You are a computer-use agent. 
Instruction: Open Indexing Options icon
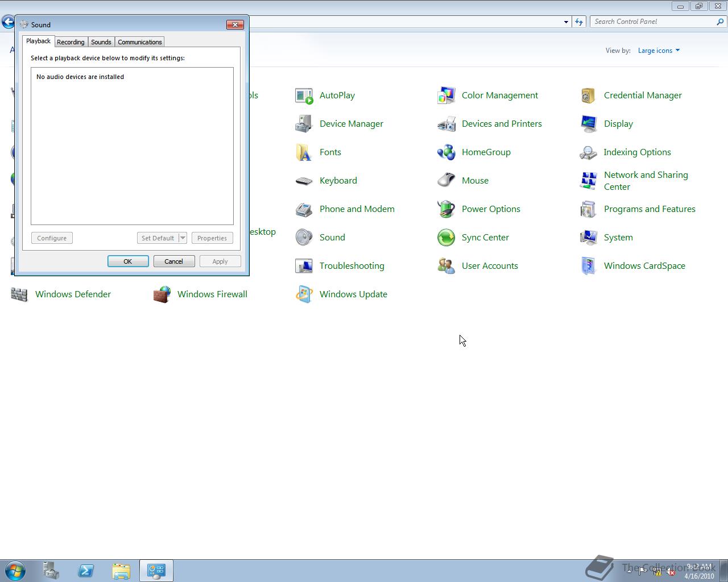tap(589, 152)
